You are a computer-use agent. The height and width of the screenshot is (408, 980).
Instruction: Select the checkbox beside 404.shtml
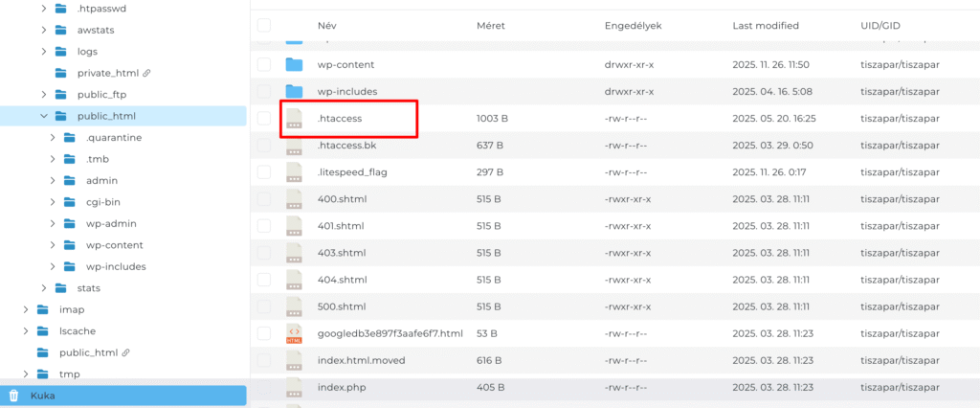point(264,280)
